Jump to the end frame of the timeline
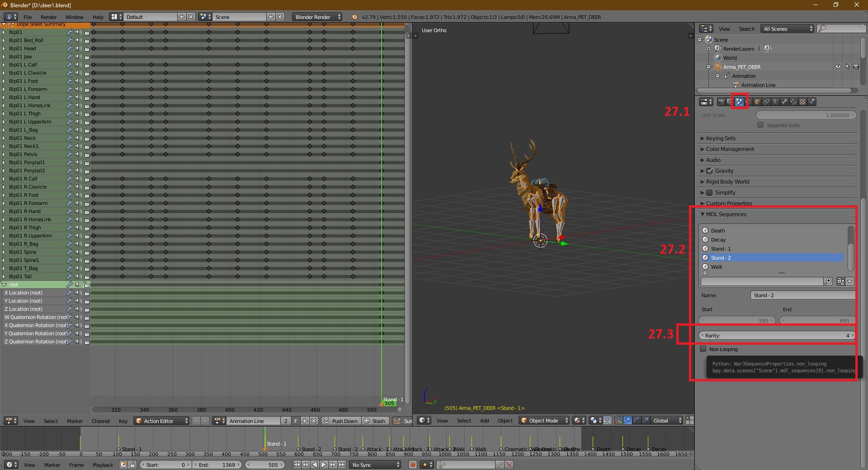Image resolution: width=868 pixels, height=470 pixels. 342,465
